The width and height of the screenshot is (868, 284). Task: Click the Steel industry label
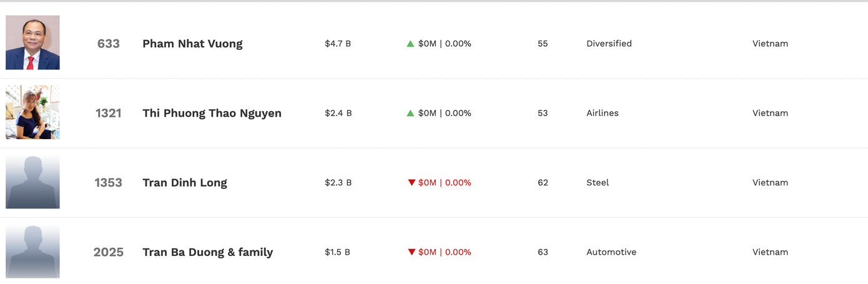598,182
